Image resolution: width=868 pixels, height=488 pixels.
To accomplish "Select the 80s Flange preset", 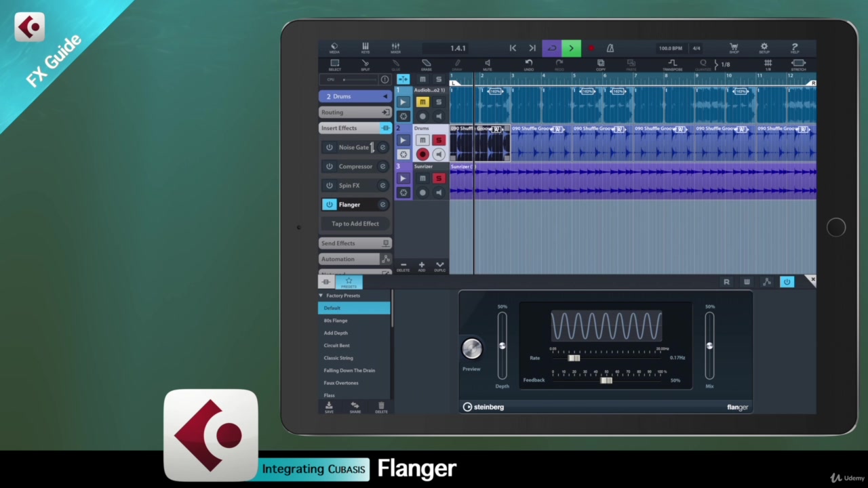I will 354,321.
